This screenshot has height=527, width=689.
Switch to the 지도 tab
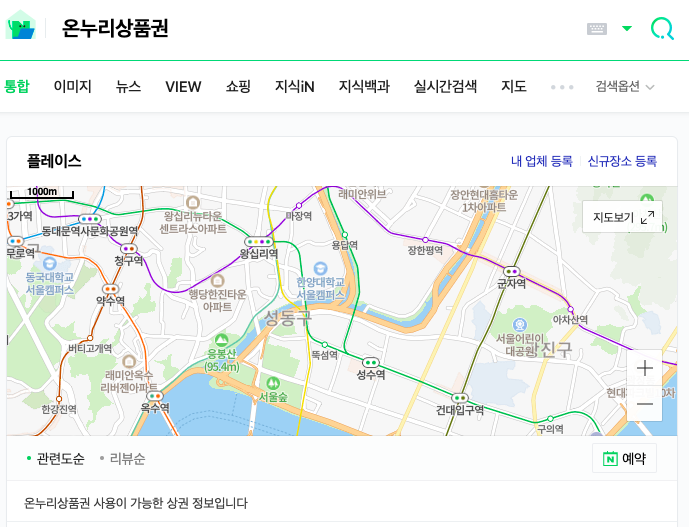(x=514, y=86)
